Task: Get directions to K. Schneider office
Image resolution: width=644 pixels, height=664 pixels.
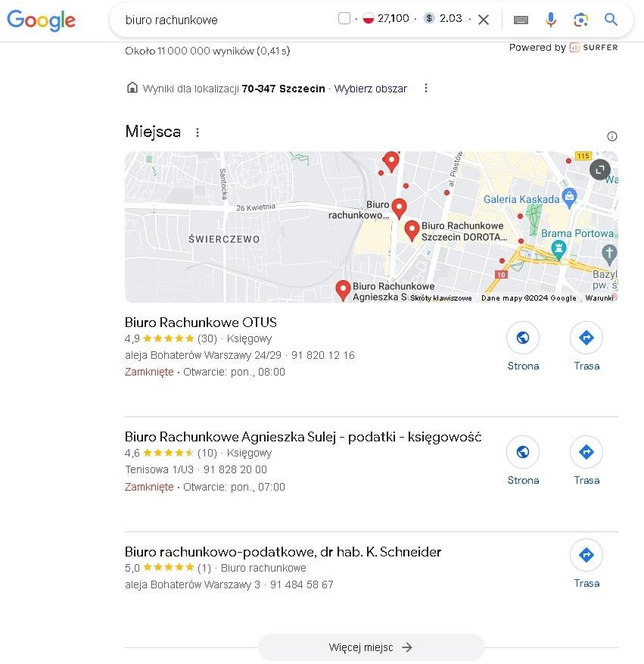Action: 586,563
